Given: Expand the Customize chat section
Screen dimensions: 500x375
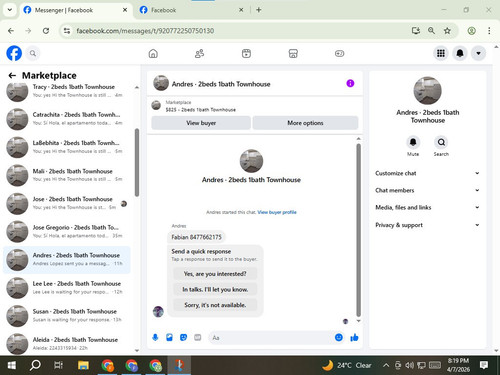Looking at the screenshot, I should tap(428, 173).
